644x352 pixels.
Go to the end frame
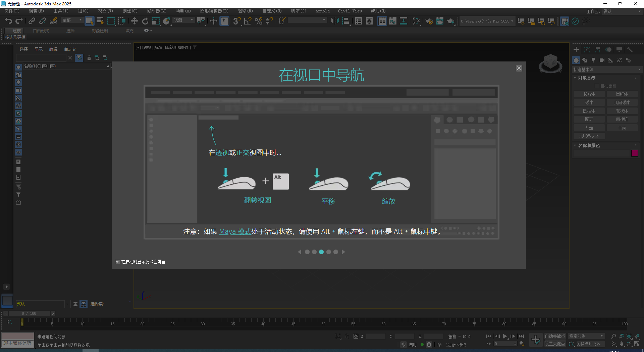pyautogui.click(x=521, y=336)
